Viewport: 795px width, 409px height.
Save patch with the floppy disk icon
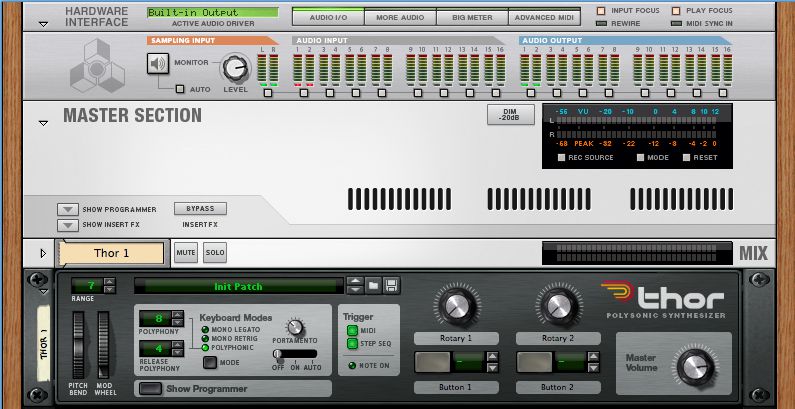(391, 285)
